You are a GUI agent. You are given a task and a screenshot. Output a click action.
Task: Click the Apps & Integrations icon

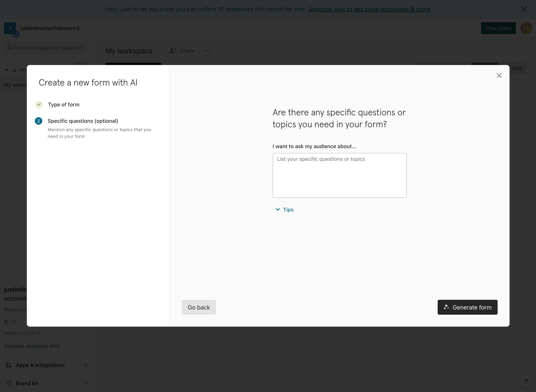(9, 365)
